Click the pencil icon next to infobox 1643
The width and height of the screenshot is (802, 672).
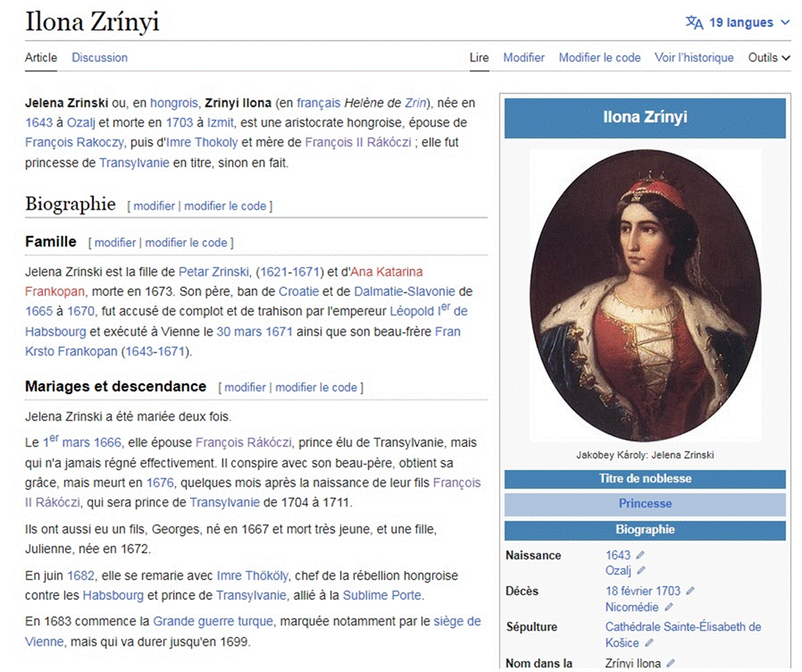(x=640, y=555)
